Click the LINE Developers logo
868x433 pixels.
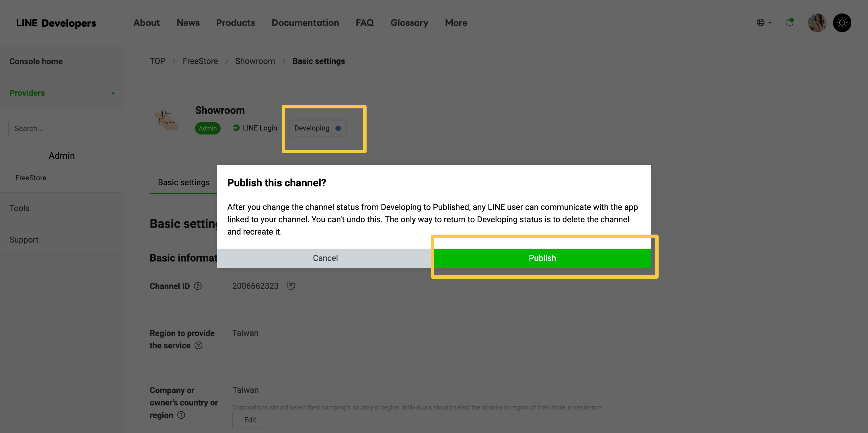(x=56, y=23)
